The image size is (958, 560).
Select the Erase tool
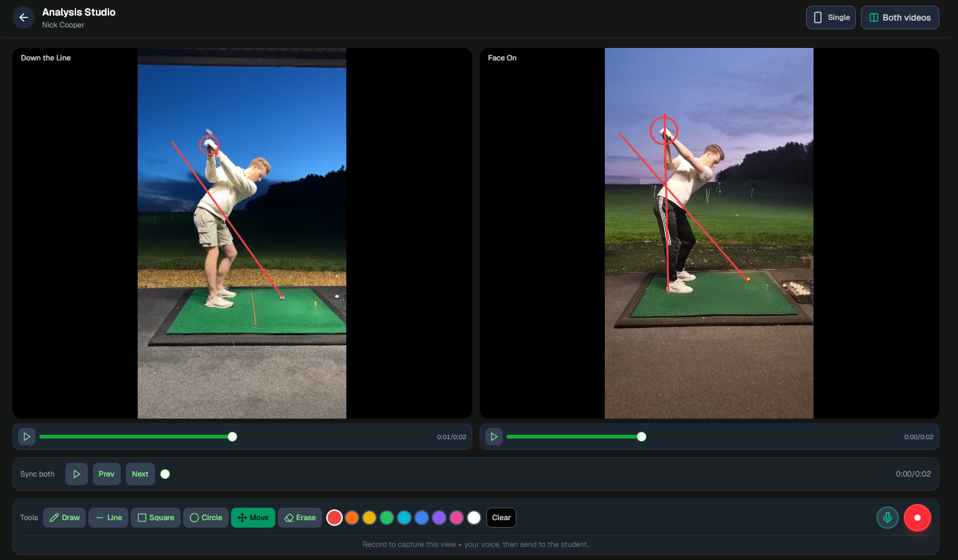click(300, 518)
